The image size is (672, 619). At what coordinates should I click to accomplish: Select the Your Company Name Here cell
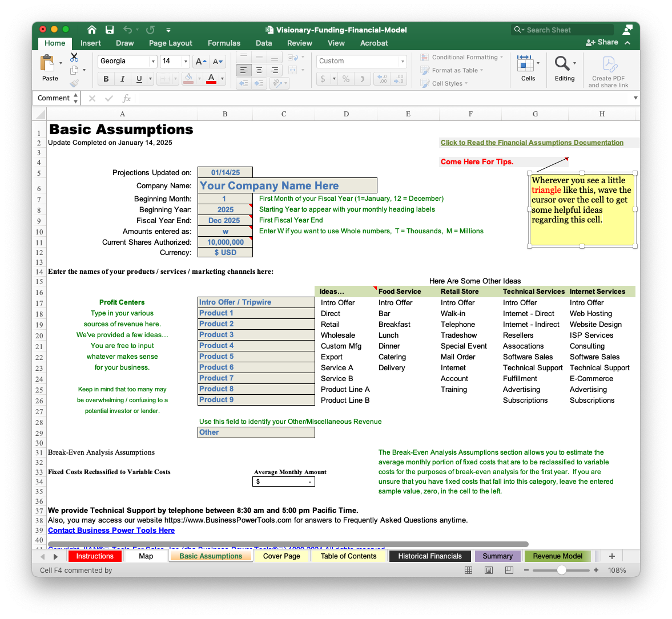287,186
